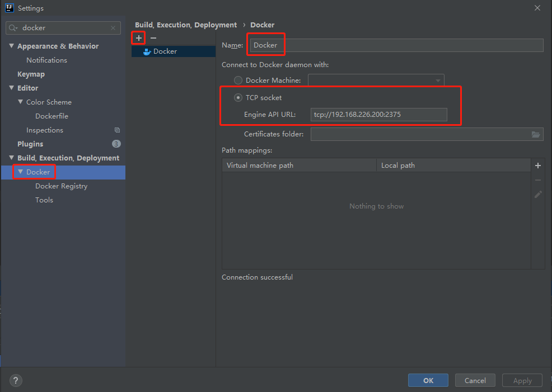
Task: Click Virtual machine path column header
Action: tap(300, 165)
